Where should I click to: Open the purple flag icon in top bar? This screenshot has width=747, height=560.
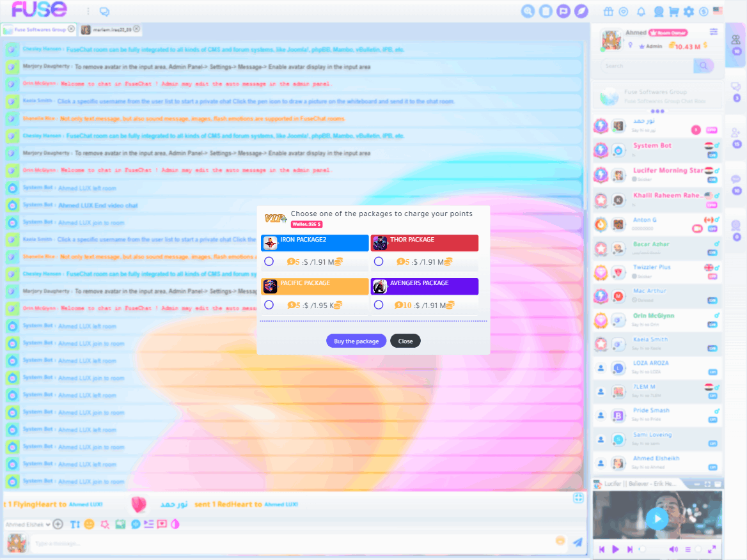point(563,11)
